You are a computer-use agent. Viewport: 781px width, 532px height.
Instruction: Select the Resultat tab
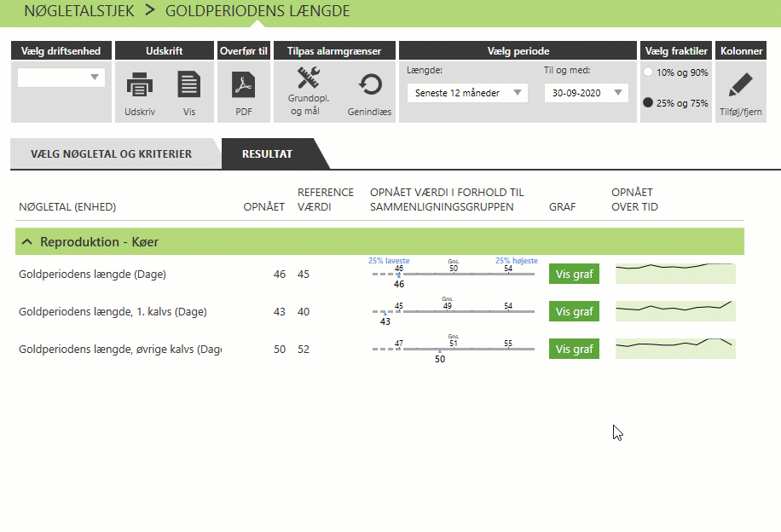(x=267, y=154)
